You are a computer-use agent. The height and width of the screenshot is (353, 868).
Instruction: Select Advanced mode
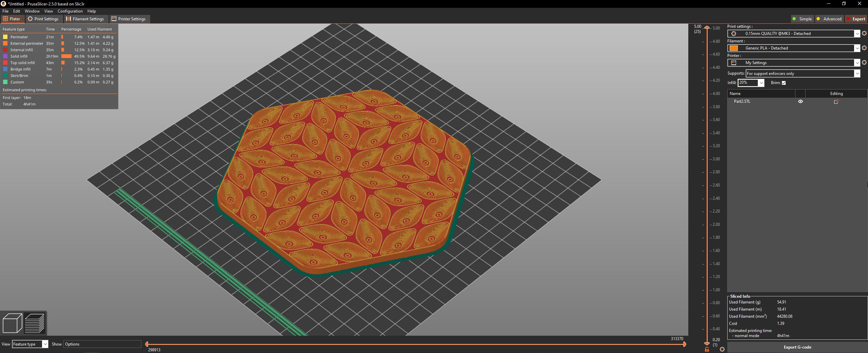pyautogui.click(x=829, y=19)
